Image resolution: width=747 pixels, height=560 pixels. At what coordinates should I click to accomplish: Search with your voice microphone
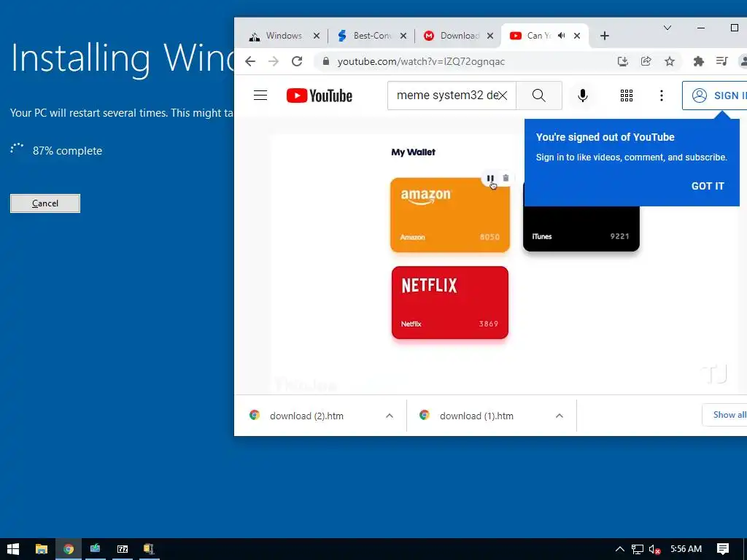[x=582, y=96]
